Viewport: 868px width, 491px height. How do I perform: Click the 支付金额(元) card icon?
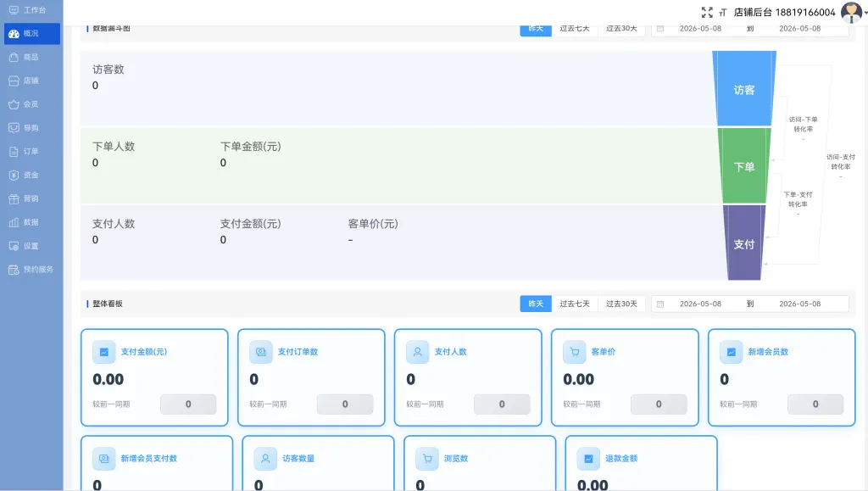pyautogui.click(x=104, y=352)
